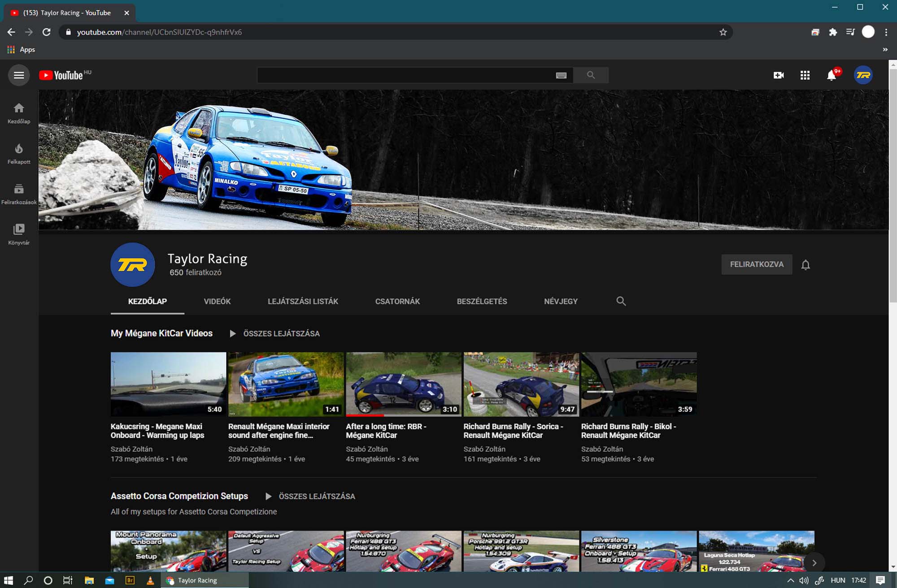Click the YouTube search magnifier button
897x588 pixels.
(591, 75)
